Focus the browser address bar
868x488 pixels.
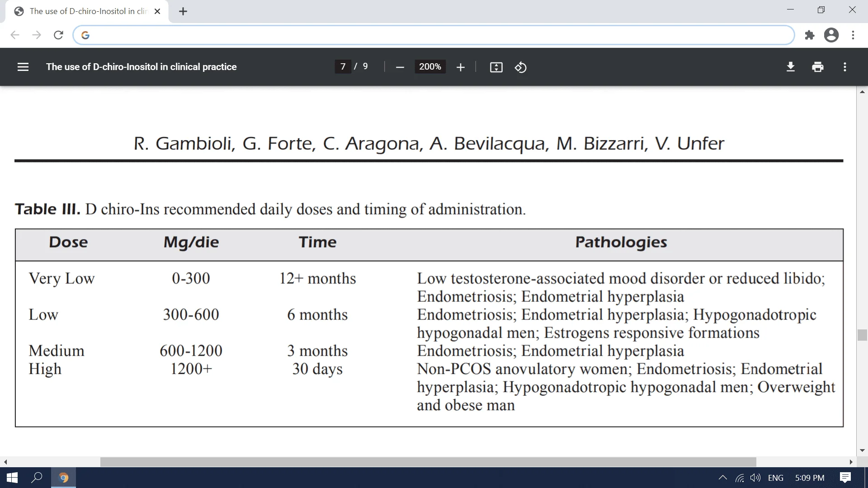click(434, 35)
